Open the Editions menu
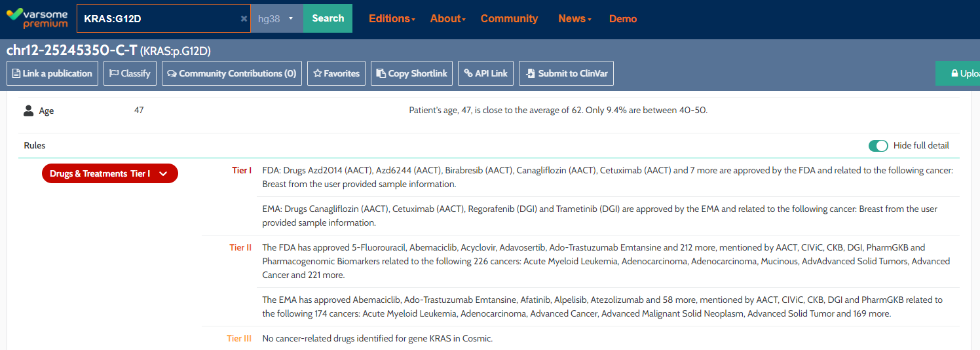 pyautogui.click(x=392, y=19)
